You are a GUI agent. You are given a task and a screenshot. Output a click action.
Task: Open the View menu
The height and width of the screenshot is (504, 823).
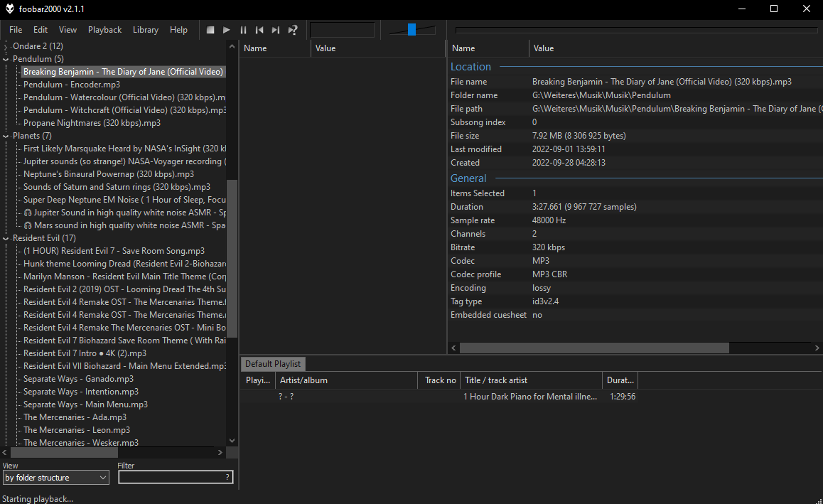pyautogui.click(x=68, y=30)
